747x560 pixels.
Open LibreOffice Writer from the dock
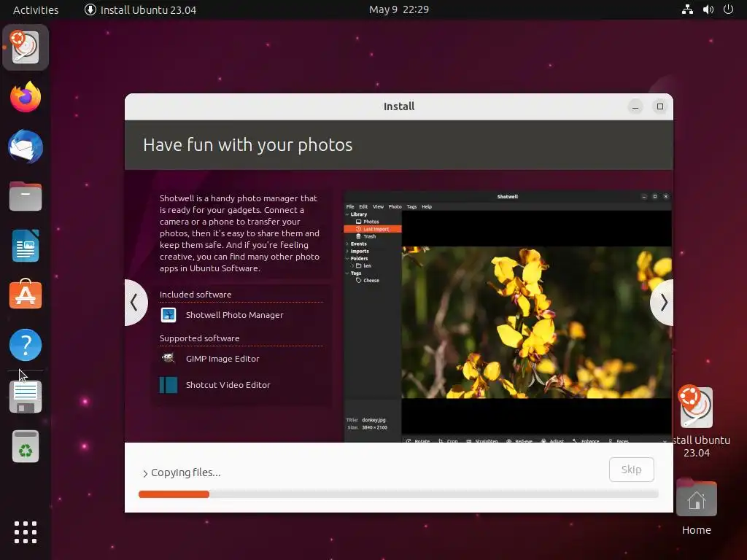[x=26, y=246]
